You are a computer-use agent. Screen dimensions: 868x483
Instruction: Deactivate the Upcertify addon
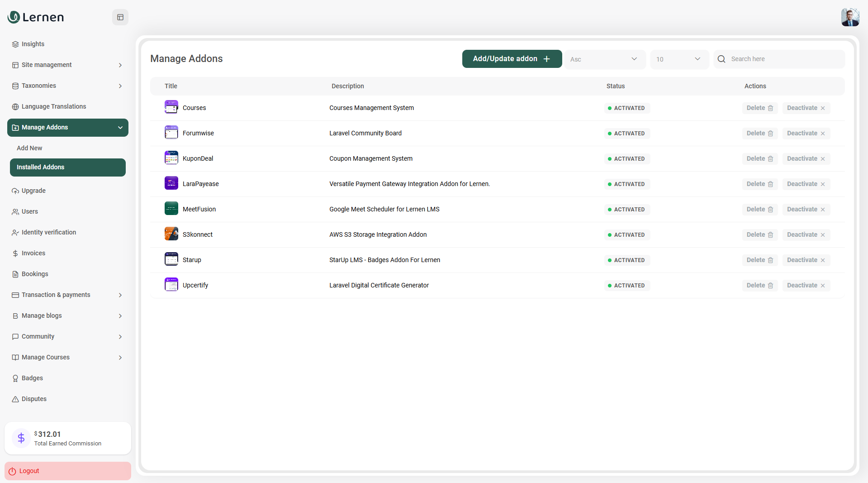tap(806, 285)
